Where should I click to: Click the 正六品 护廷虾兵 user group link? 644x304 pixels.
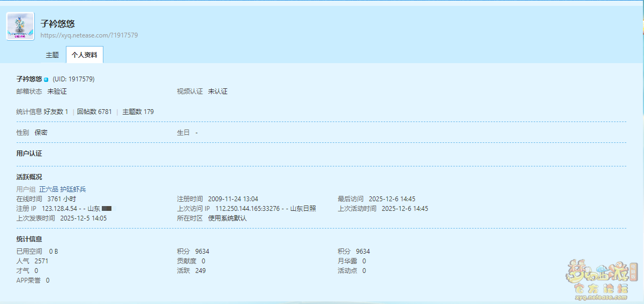[62, 189]
